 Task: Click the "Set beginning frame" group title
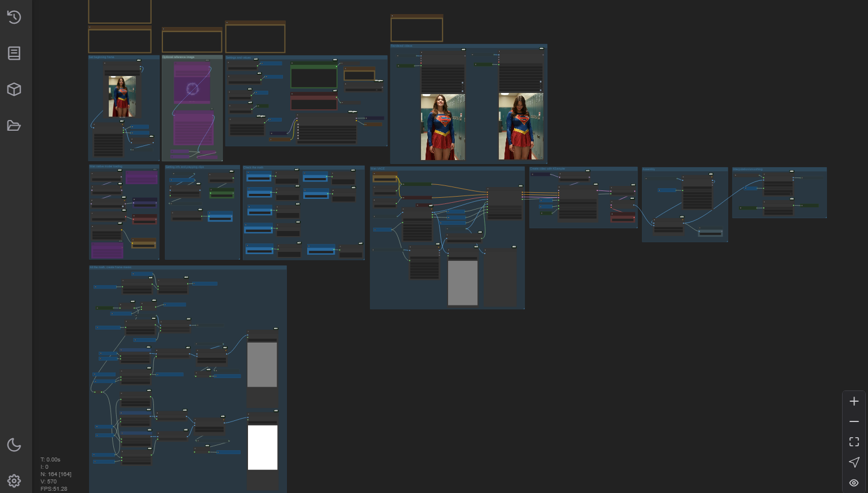(x=102, y=57)
